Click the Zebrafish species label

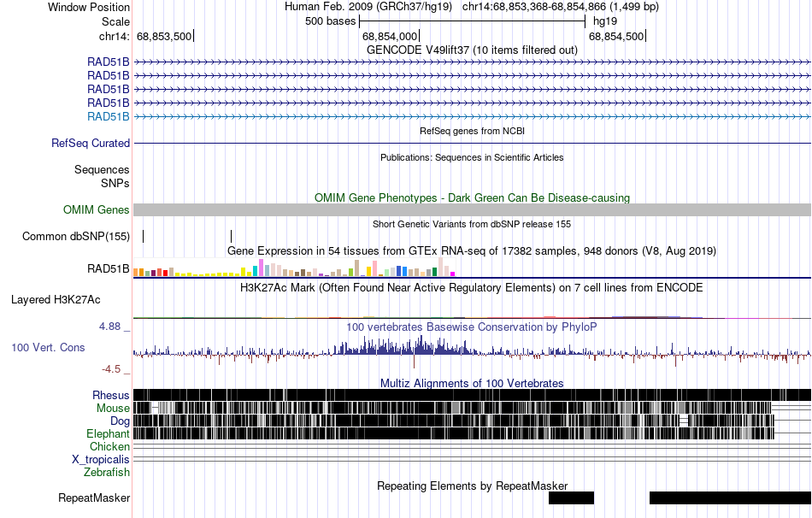107,473
